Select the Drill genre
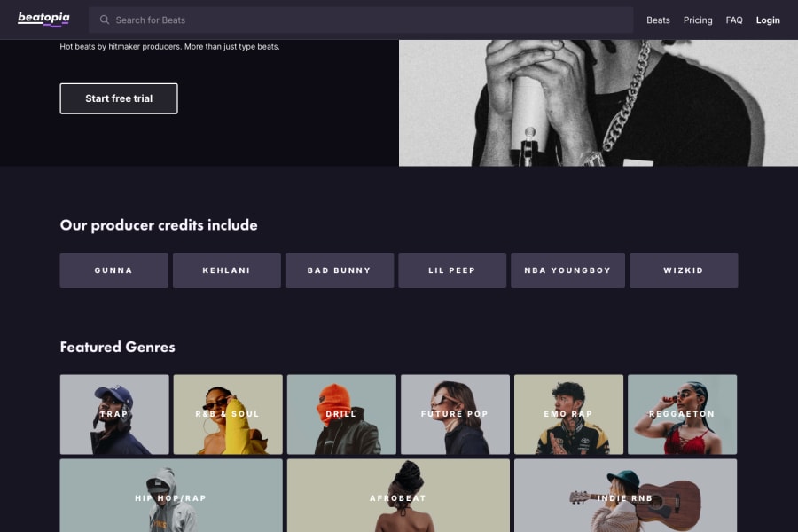The width and height of the screenshot is (798, 532). (341, 413)
